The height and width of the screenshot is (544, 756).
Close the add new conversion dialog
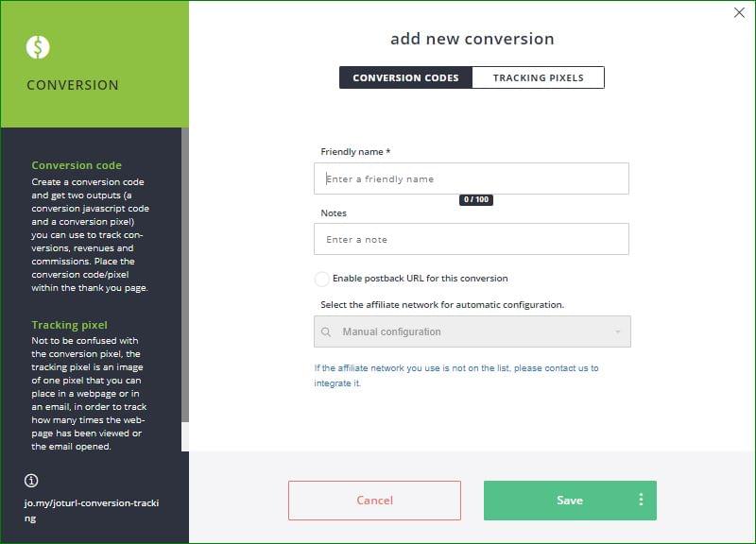739,12
